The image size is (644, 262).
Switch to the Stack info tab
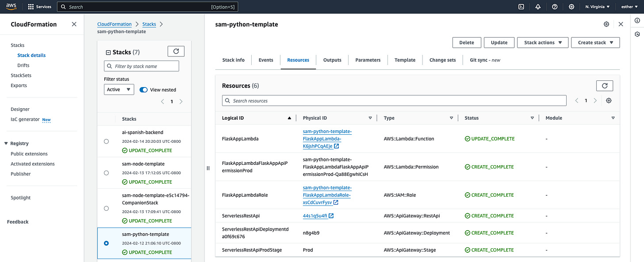pyautogui.click(x=233, y=60)
